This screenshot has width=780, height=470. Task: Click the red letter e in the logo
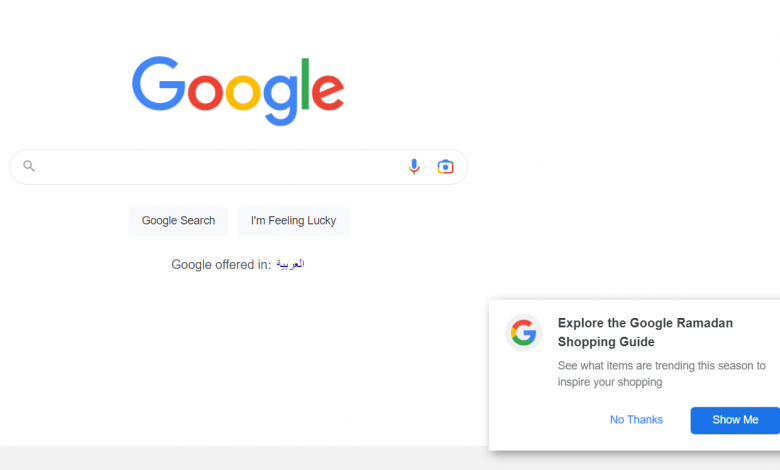327,92
